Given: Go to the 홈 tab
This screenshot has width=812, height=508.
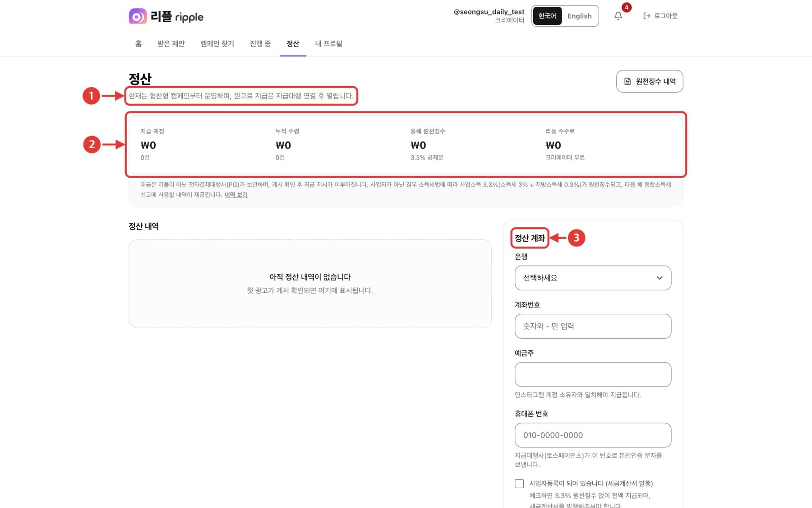Looking at the screenshot, I should click(138, 43).
